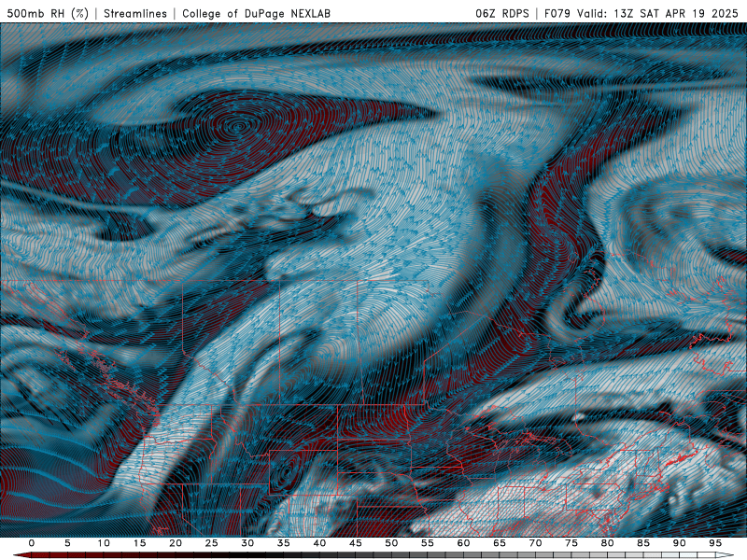747x560 pixels.
Task: Click the colorbar label "10"
Action: pos(104,543)
